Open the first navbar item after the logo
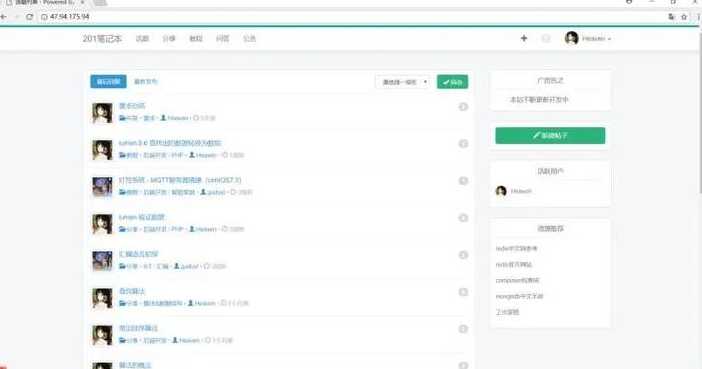702x369 pixels. click(142, 39)
